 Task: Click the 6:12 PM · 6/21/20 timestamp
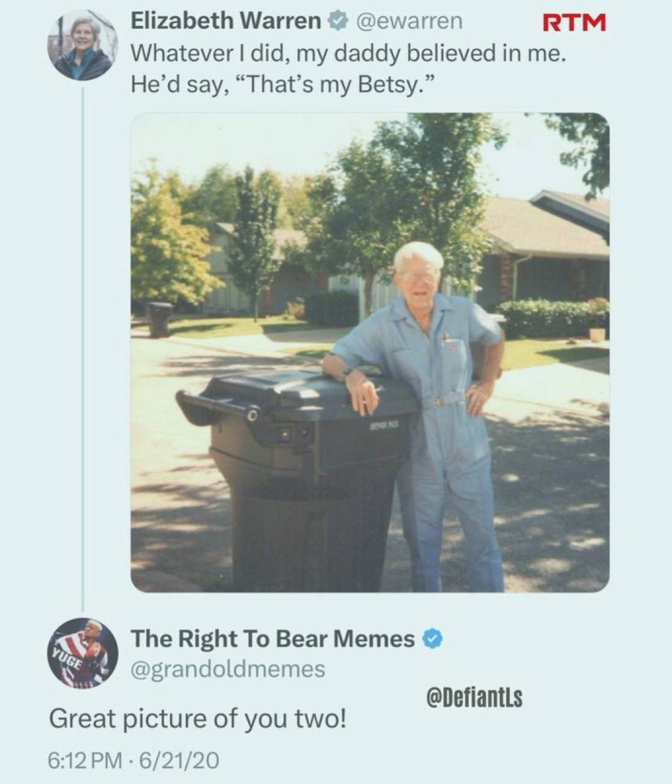pos(133,760)
